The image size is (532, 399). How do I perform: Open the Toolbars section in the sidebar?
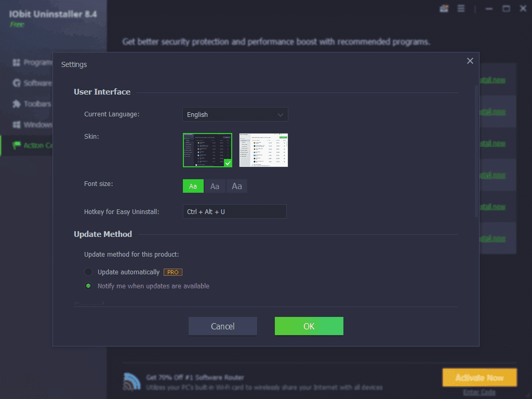pyautogui.click(x=32, y=104)
